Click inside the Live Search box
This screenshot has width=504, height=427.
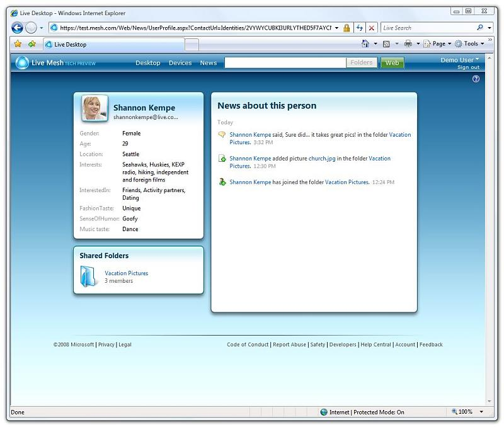click(428, 28)
